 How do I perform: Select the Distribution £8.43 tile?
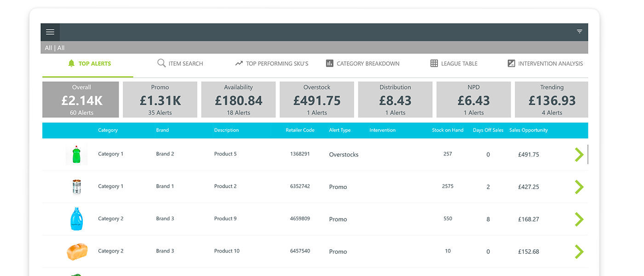pos(395,100)
